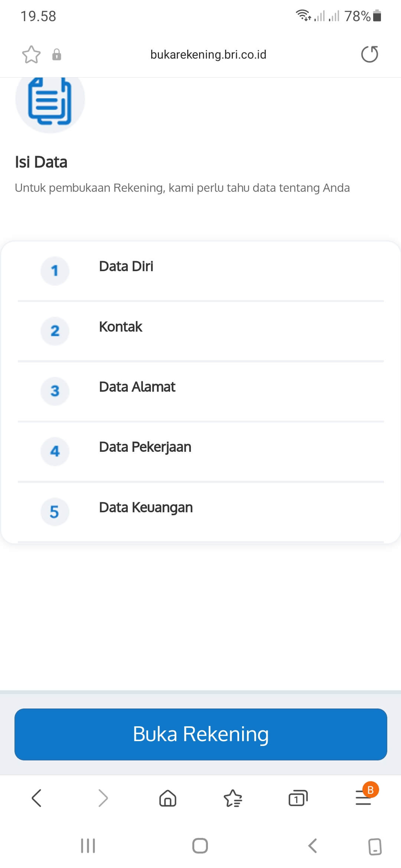Tap the Android system back button

[x=313, y=846]
